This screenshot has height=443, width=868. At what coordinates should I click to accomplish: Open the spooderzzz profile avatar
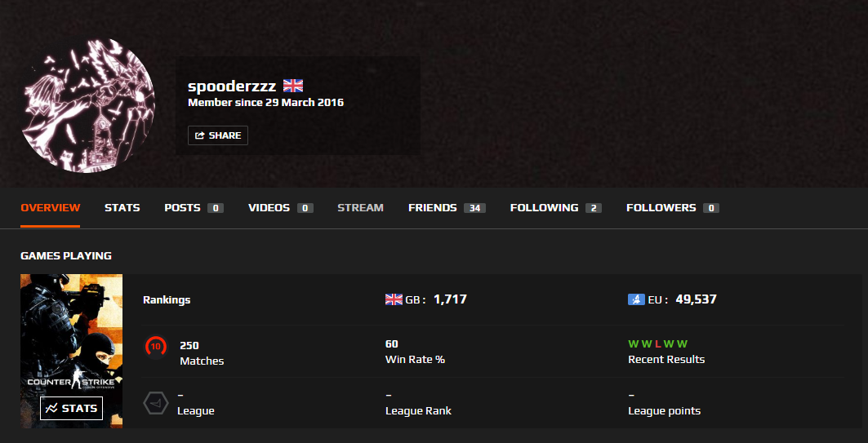[x=88, y=105]
